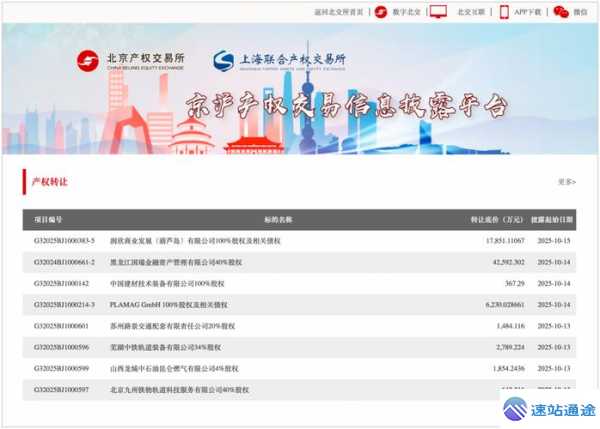Click the 上海联合产权交易所 logo in banner

click(280, 61)
